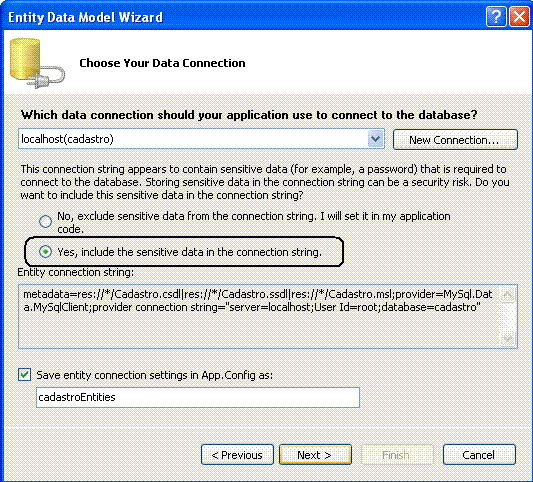The height and width of the screenshot is (482, 533).
Task: Click Next to continue the wizard
Action: pyautogui.click(x=315, y=454)
